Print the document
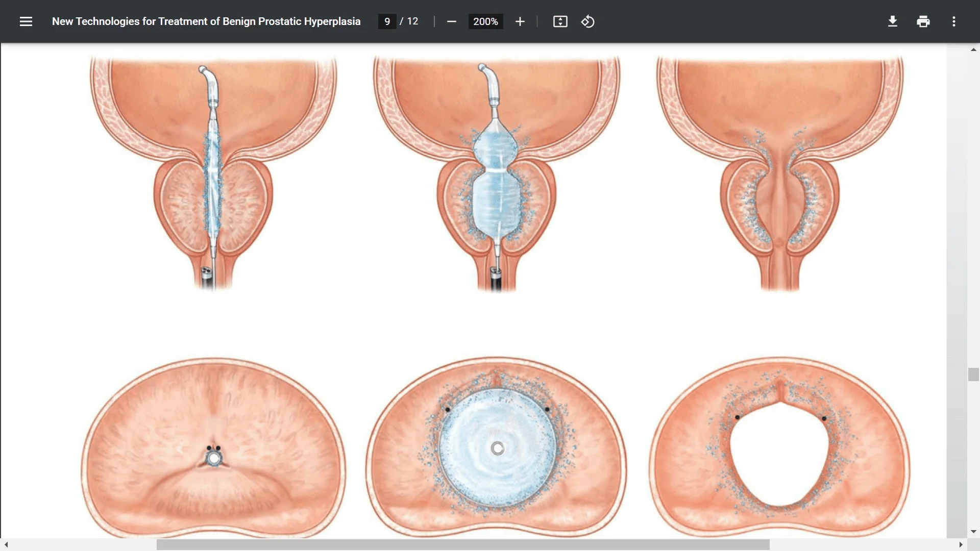980x551 pixels. tap(923, 21)
